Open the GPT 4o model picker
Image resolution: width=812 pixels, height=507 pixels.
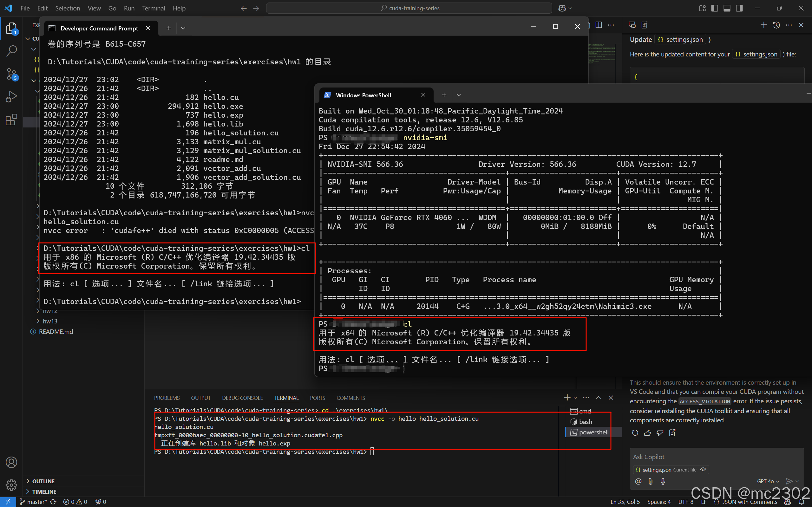[768, 481]
